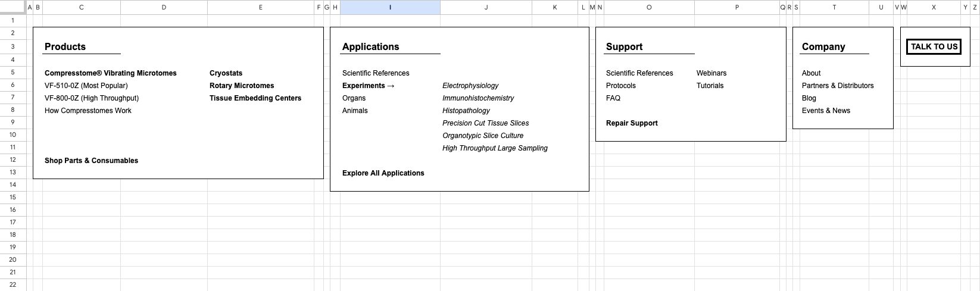
Task: Select column I header
Action: tap(390, 7)
